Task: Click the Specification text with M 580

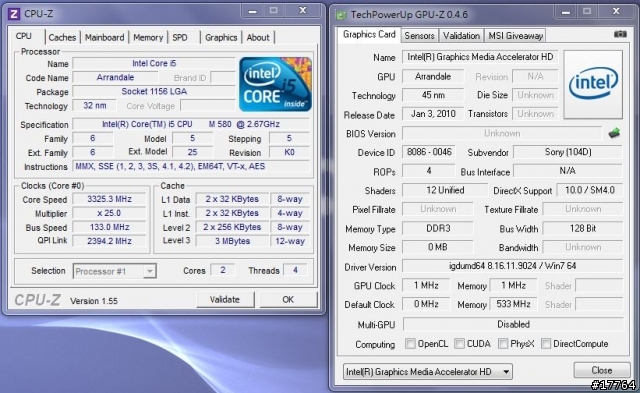Action: coord(191,124)
